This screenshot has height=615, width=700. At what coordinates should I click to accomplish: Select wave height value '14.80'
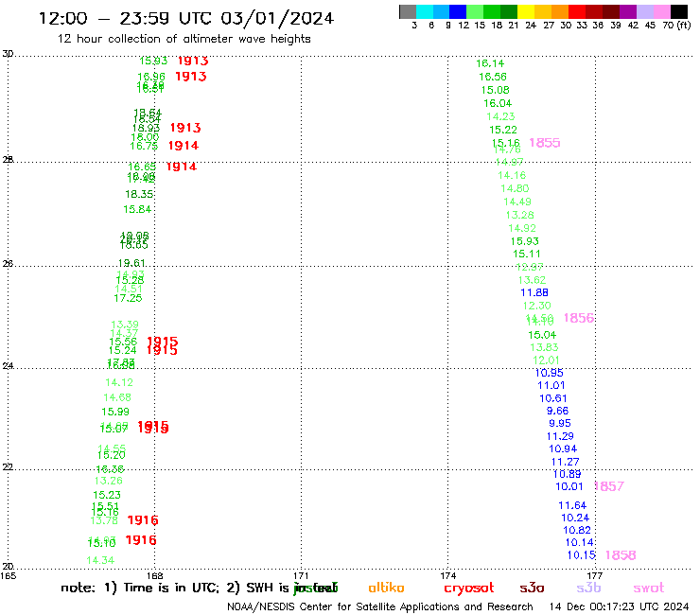point(515,189)
